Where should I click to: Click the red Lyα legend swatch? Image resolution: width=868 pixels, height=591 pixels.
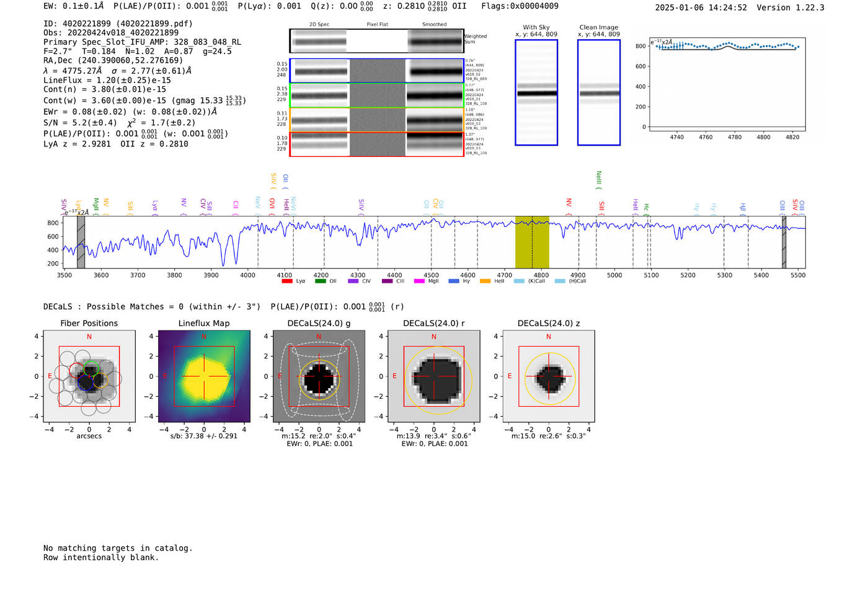point(287,281)
